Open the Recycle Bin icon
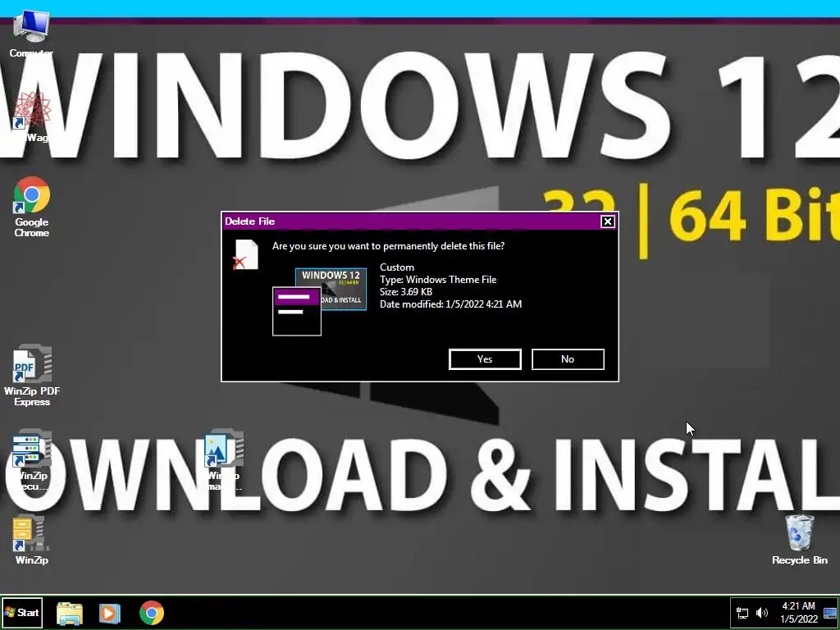840x630 pixels. (x=799, y=540)
